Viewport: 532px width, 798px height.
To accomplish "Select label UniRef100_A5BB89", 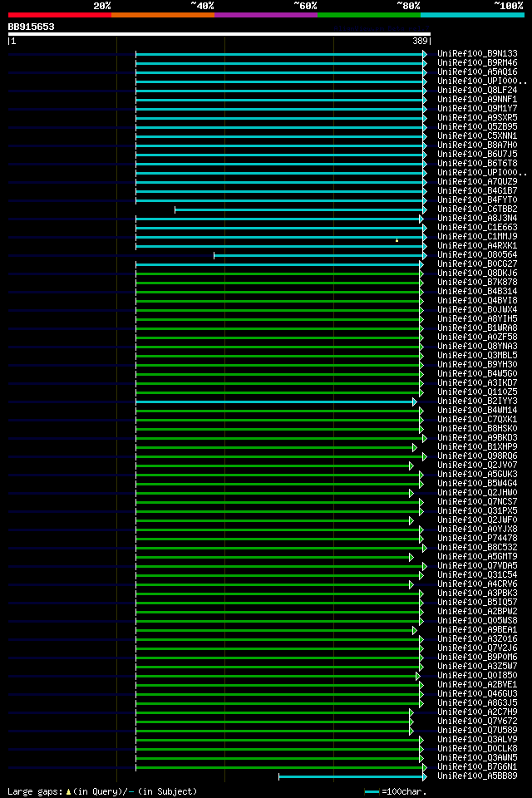I will click(x=477, y=777).
